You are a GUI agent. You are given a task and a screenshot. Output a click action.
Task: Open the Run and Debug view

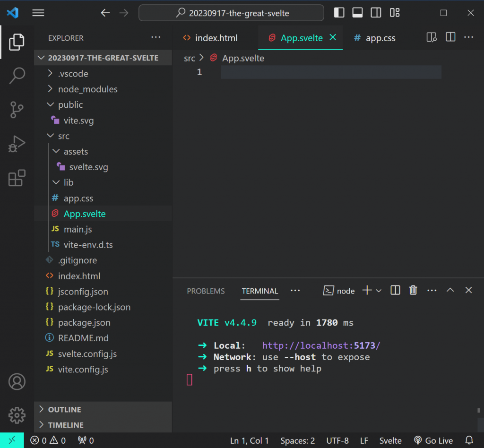pyautogui.click(x=17, y=144)
